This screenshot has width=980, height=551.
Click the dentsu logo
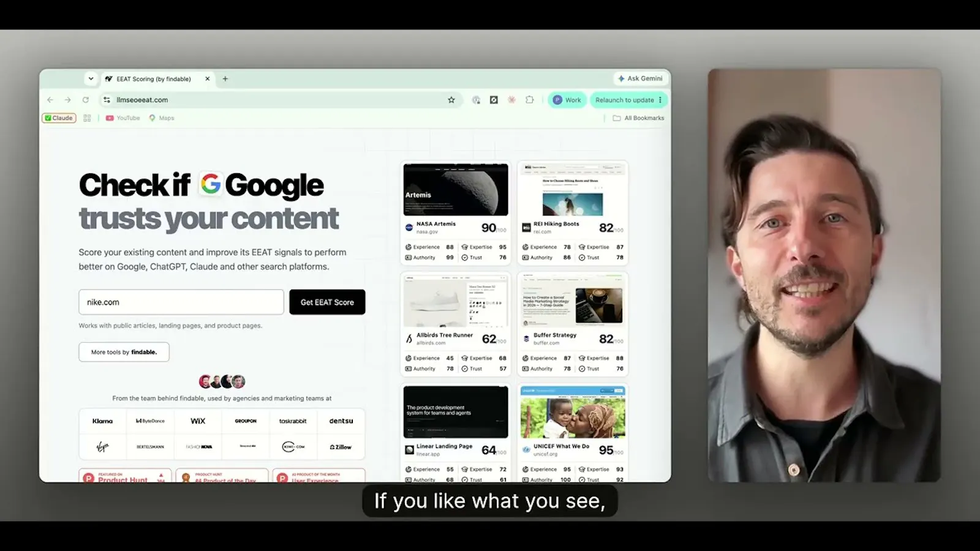[341, 421]
